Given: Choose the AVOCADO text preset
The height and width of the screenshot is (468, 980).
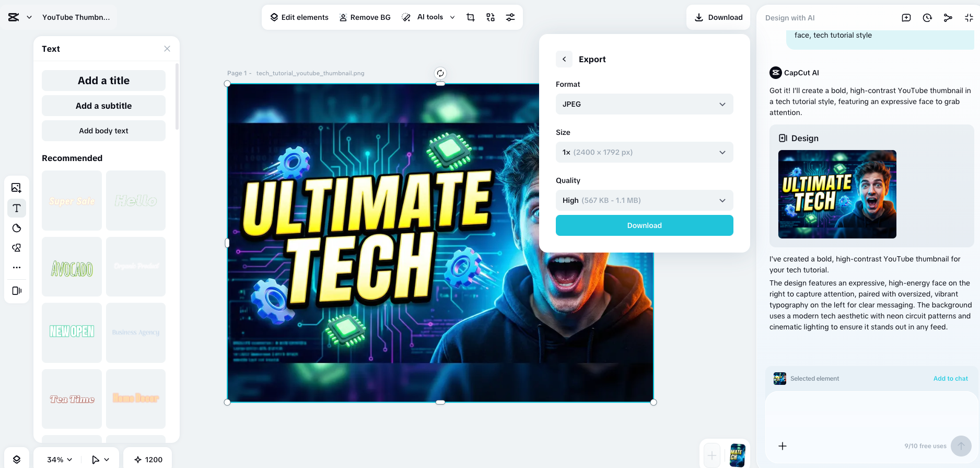Looking at the screenshot, I should pyautogui.click(x=72, y=267).
